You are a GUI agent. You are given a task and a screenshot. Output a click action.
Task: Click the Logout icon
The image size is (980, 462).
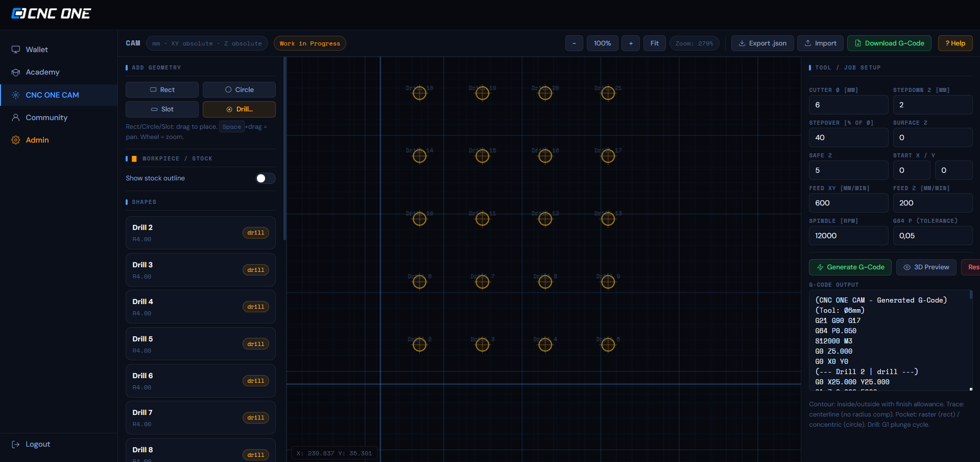click(x=16, y=444)
